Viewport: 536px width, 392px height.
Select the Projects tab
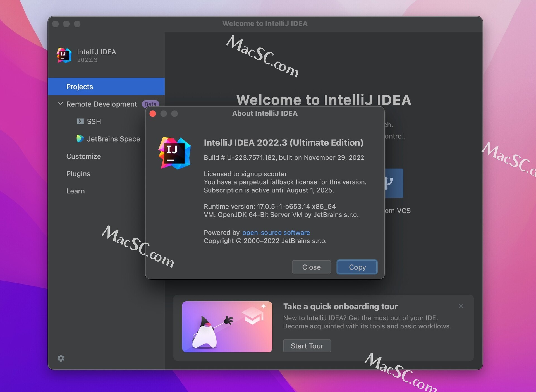coord(106,87)
